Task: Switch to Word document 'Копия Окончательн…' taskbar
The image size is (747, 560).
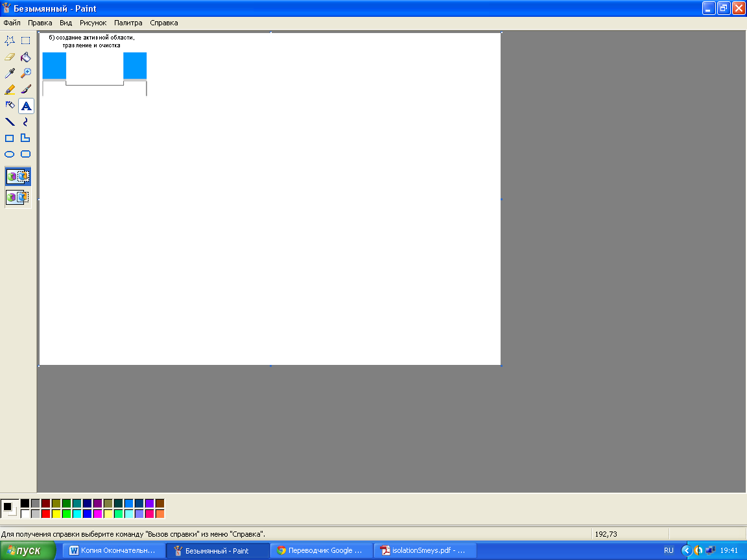Action: click(114, 550)
